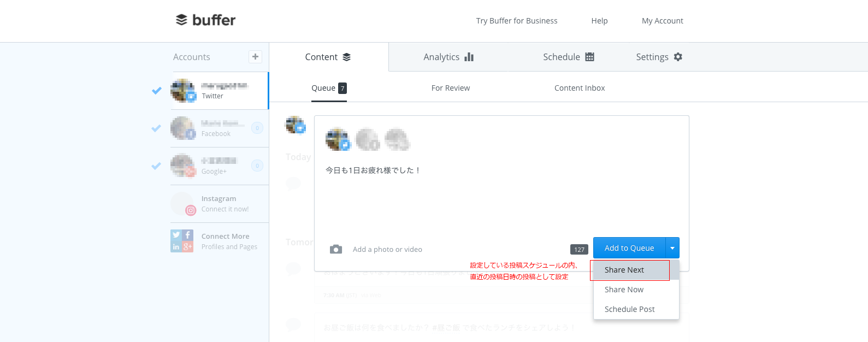Click Add a photo or video
The width and height of the screenshot is (868, 342).
[387, 250]
